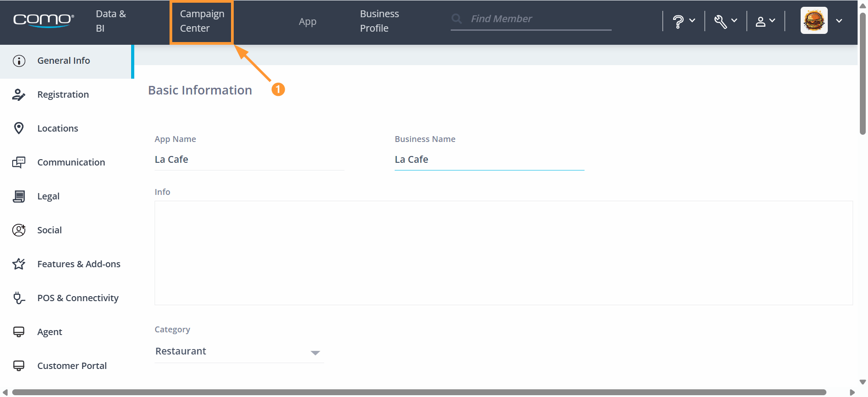
Task: Click the General Info icon in sidebar
Action: 19,61
